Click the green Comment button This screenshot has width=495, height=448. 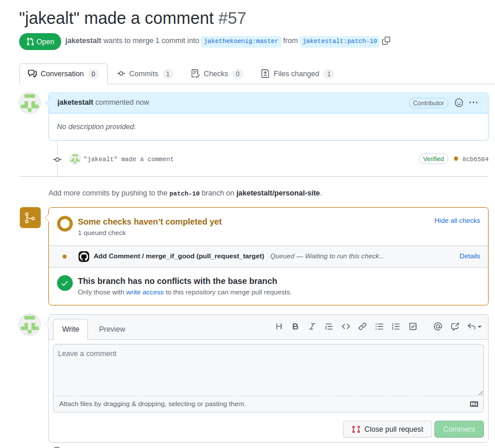(x=459, y=429)
